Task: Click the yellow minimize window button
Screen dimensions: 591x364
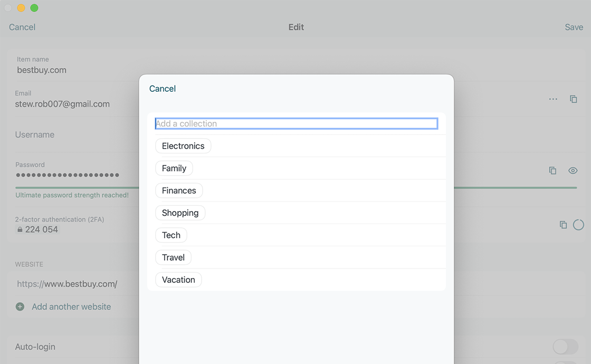Action: pos(21,8)
